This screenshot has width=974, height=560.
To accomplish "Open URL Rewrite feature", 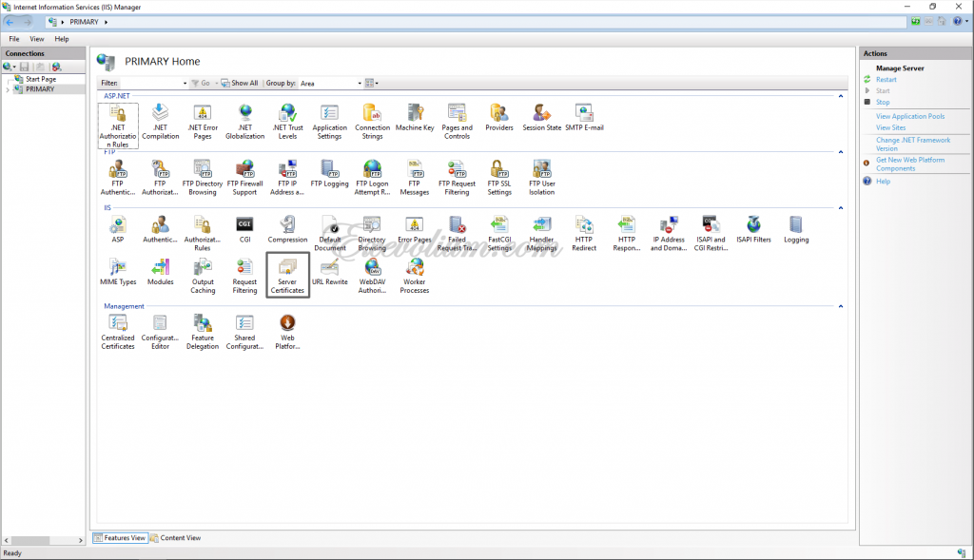I will pos(330,272).
